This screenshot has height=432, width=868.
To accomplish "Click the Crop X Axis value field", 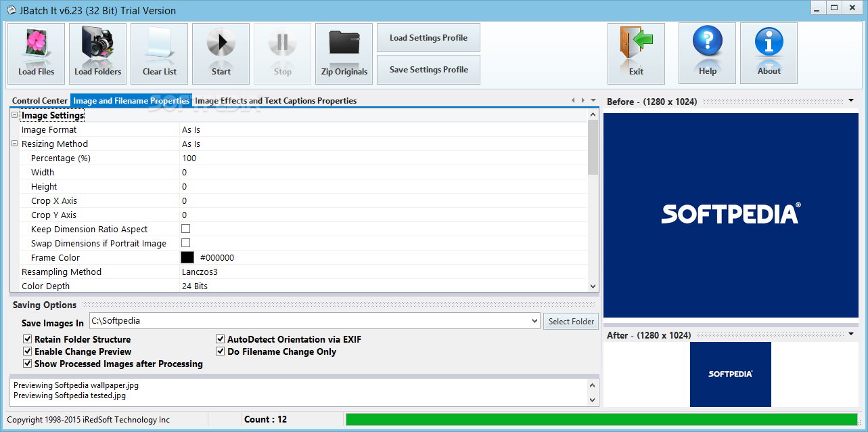I will (x=383, y=200).
